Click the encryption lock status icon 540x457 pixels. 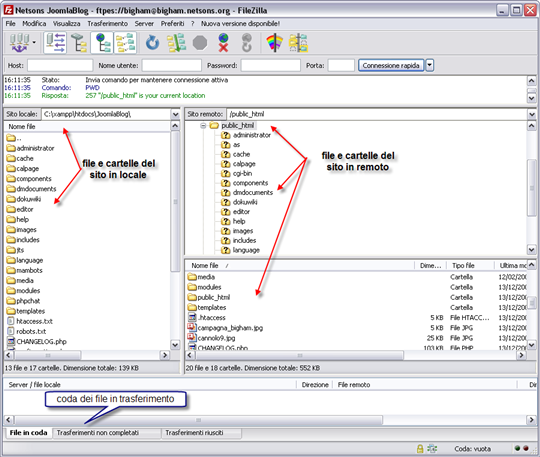[420, 449]
